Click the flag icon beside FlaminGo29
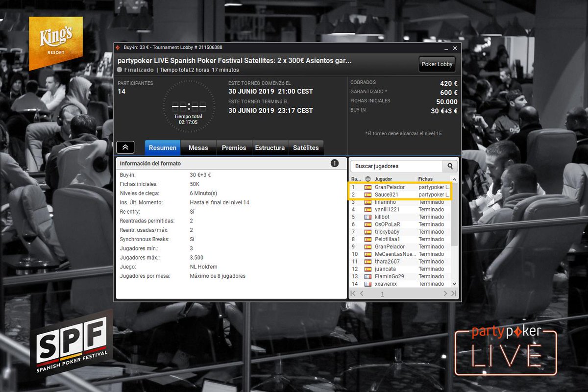The height and width of the screenshot is (392, 588). click(368, 276)
